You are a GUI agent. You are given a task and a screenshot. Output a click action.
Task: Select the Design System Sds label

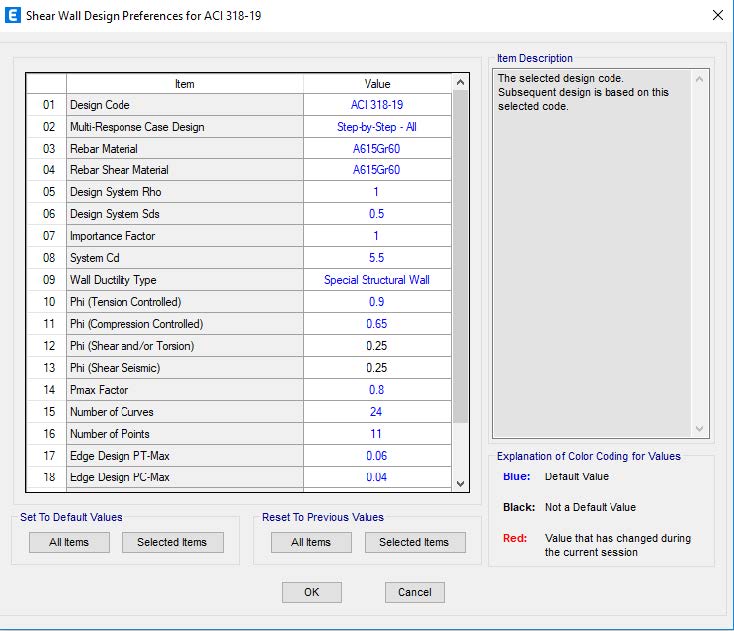click(185, 214)
